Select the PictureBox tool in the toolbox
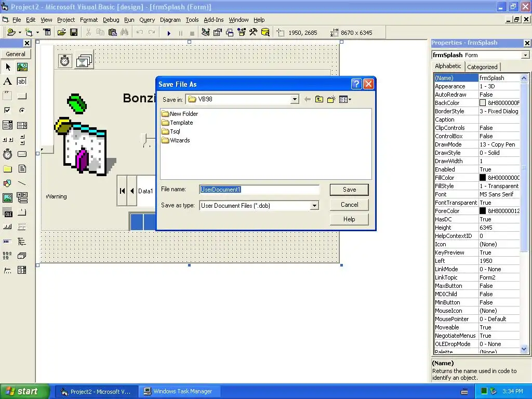 tap(22, 67)
